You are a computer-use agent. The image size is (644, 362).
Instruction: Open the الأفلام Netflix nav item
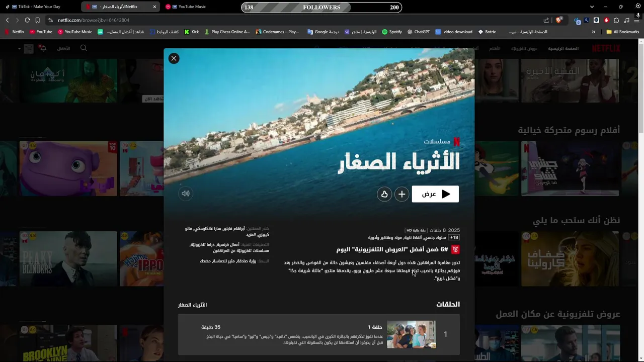click(495, 49)
